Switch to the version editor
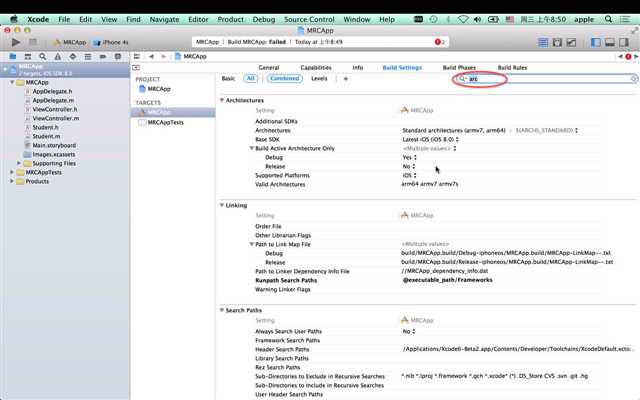The image size is (640, 400). [571, 42]
